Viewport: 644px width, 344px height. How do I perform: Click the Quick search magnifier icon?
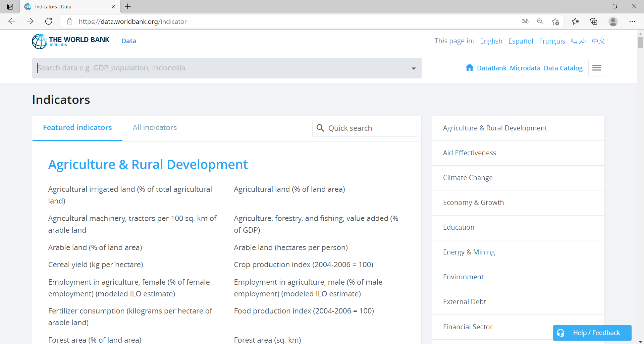click(x=320, y=128)
